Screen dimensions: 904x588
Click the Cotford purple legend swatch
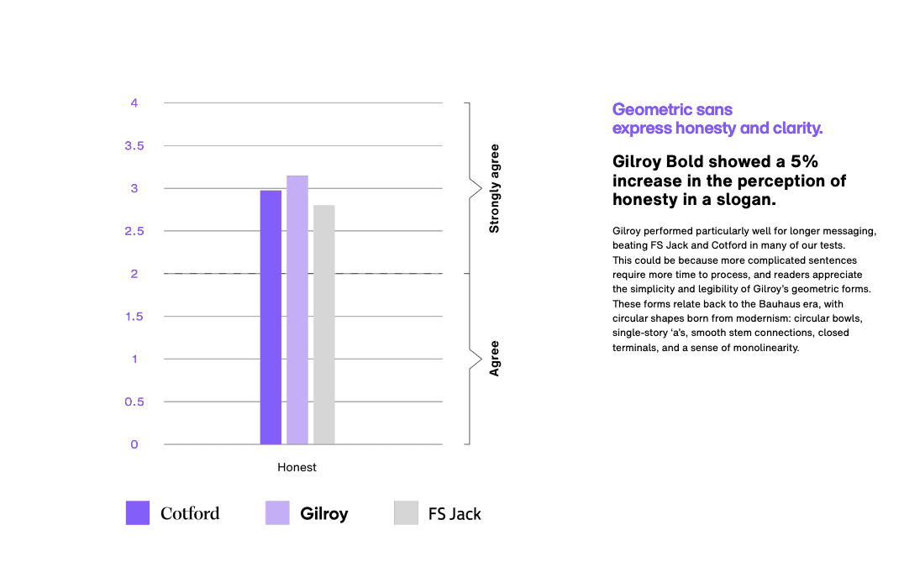(138, 513)
